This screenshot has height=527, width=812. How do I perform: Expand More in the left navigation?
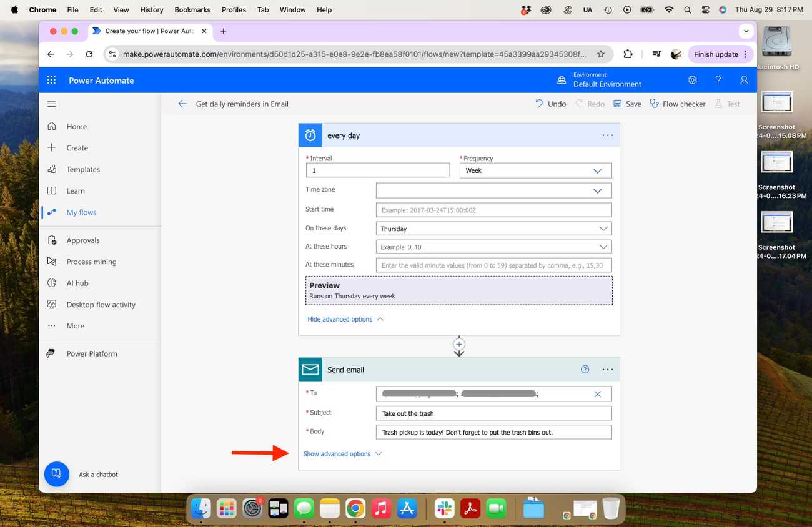click(x=75, y=326)
